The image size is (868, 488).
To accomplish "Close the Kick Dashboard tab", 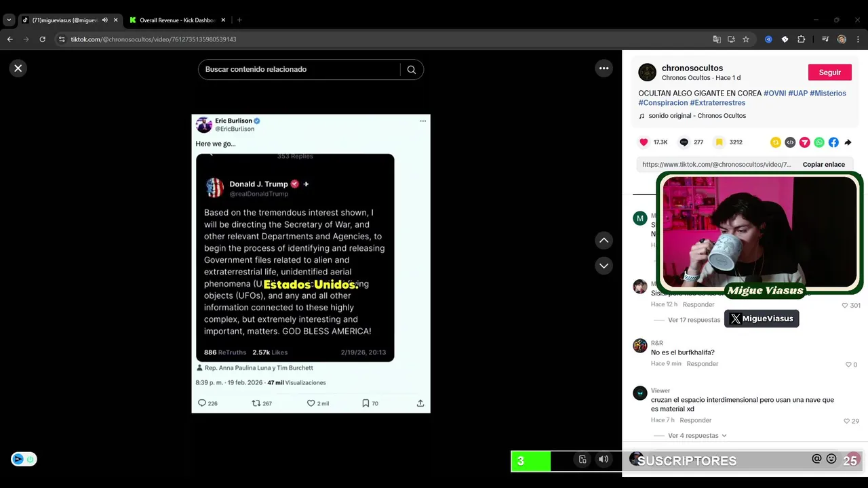I will pyautogui.click(x=223, y=20).
